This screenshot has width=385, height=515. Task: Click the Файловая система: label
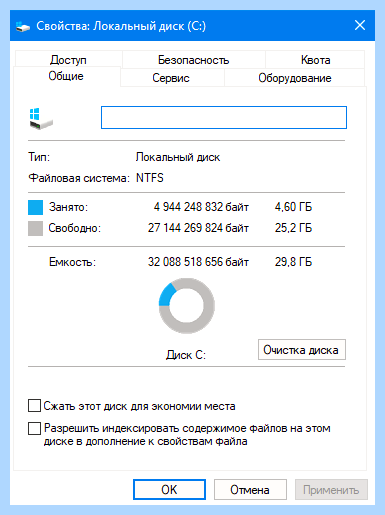(x=79, y=178)
